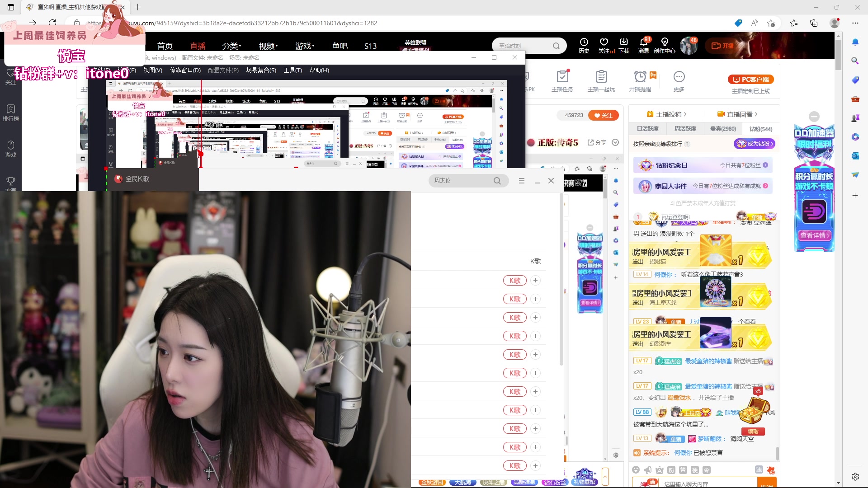Click the orange 开播 button
The width and height of the screenshot is (868, 488).
tap(722, 46)
